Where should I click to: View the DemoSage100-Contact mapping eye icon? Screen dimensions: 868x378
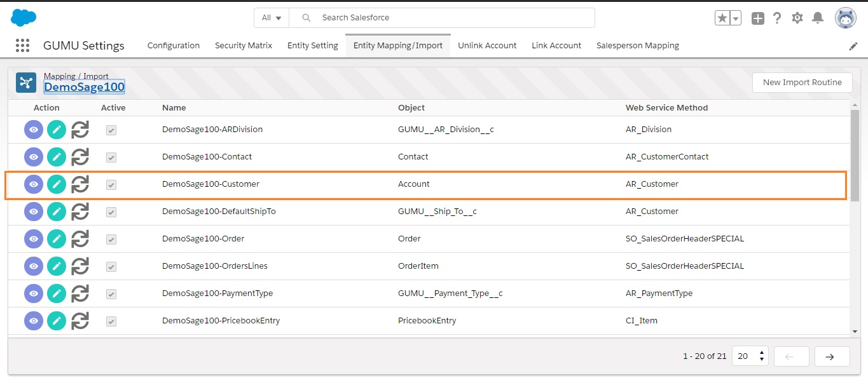(34, 157)
